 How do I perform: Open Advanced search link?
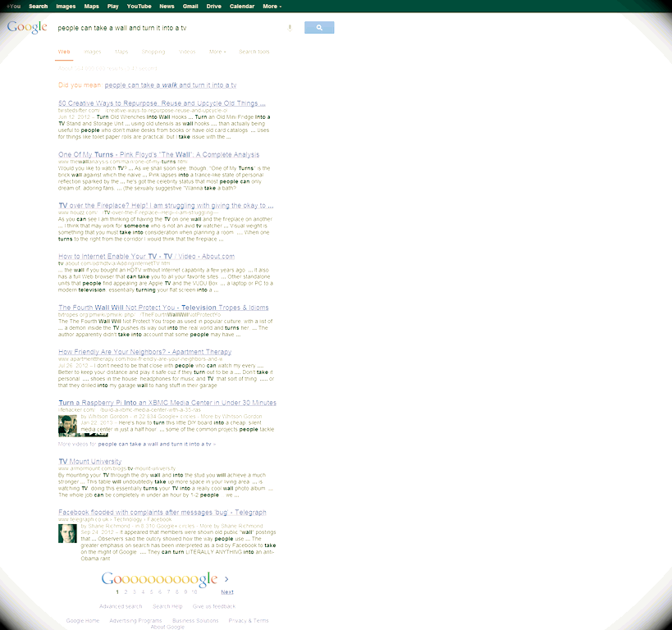[x=121, y=606]
